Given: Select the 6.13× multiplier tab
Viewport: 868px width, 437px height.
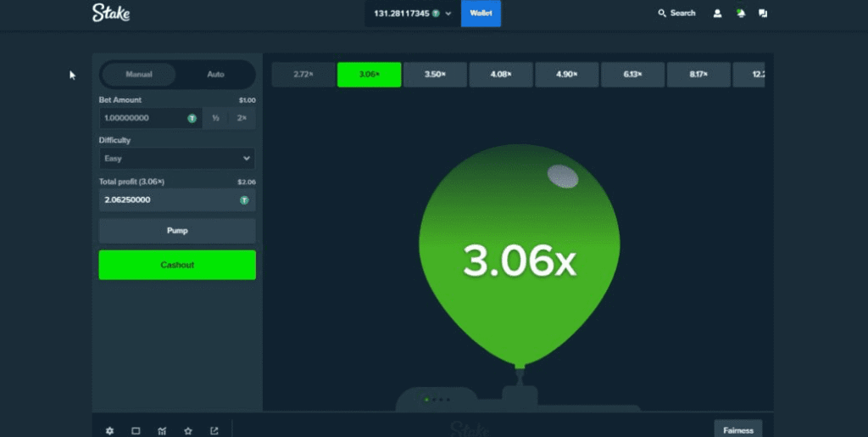Looking at the screenshot, I should [x=633, y=75].
